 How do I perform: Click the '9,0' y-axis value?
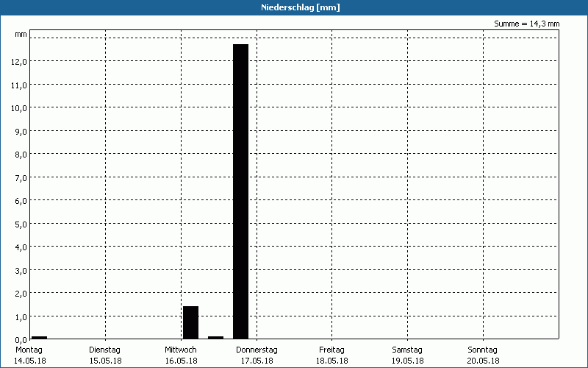pos(21,132)
